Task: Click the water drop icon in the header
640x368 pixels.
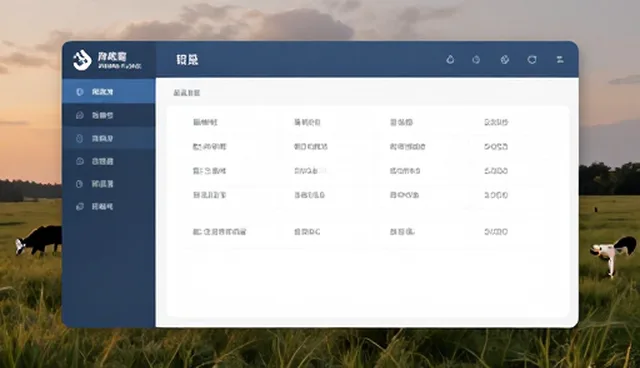Action: (x=450, y=60)
